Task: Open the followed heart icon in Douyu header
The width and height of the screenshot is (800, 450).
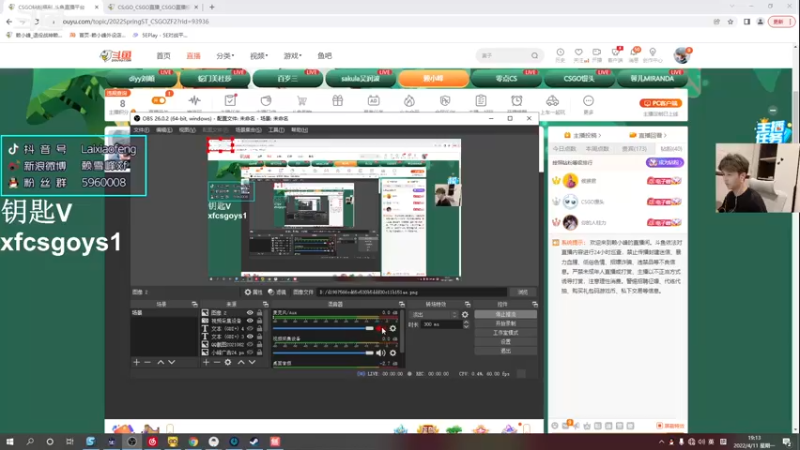Action: click(x=579, y=53)
